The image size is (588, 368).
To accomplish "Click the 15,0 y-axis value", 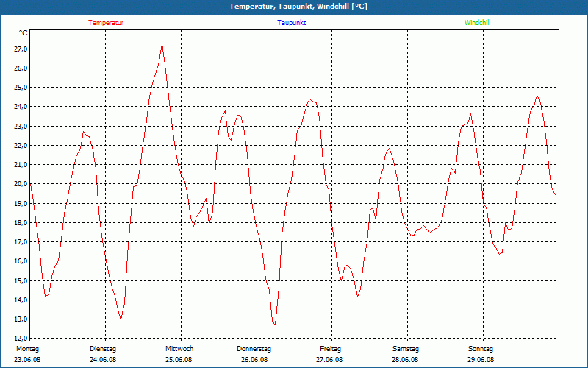I will click(x=21, y=280).
